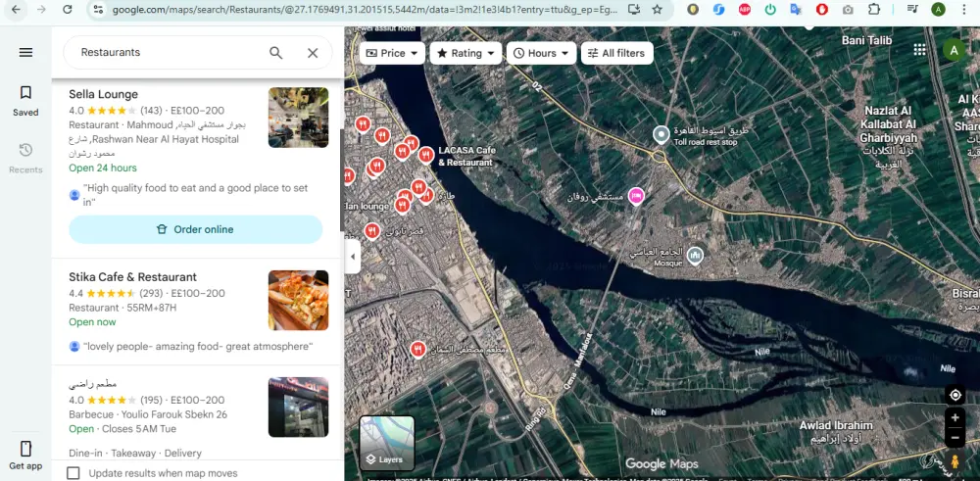This screenshot has width=980, height=481.
Task: Switch map Layers view
Action: point(387,444)
